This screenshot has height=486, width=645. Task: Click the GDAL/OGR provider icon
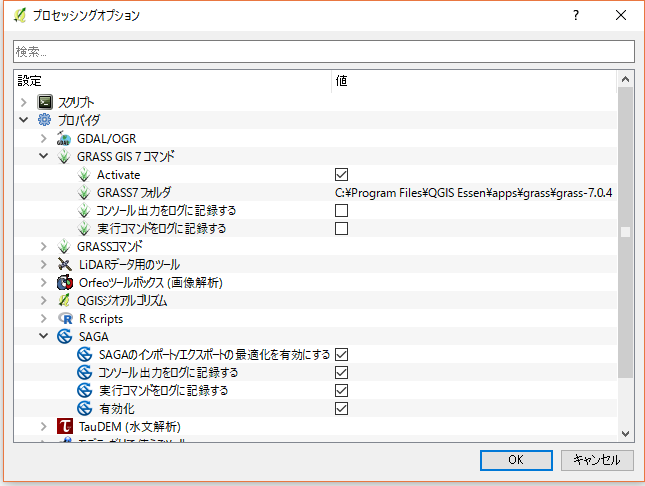point(64,138)
